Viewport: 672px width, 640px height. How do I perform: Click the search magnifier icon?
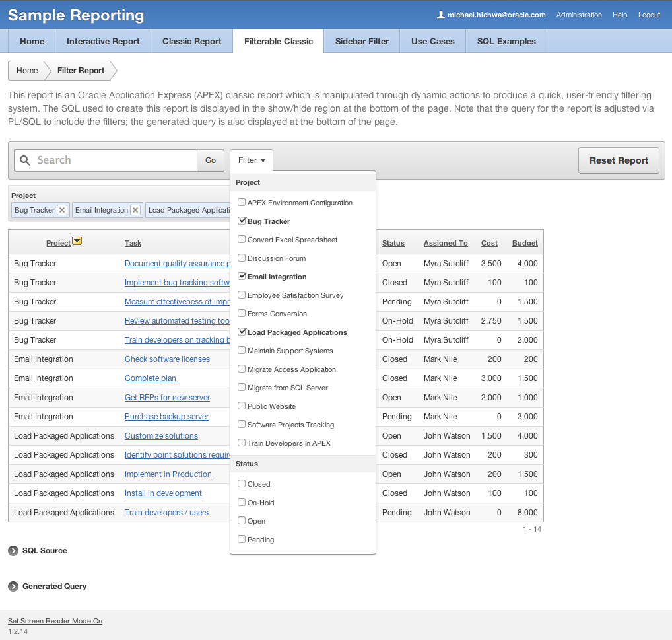tap(24, 160)
